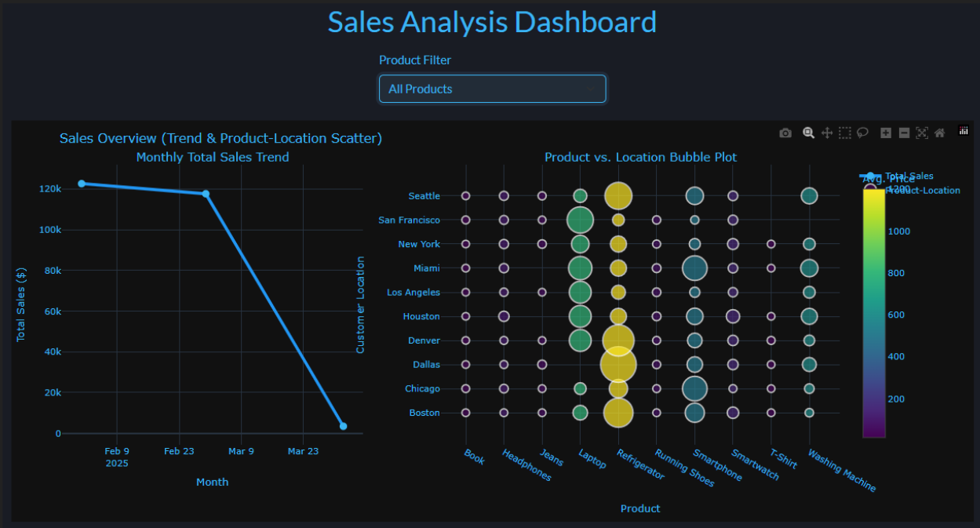The image size is (980, 528).
Task: Click the Avg. Price color scale bar
Action: [873, 312]
